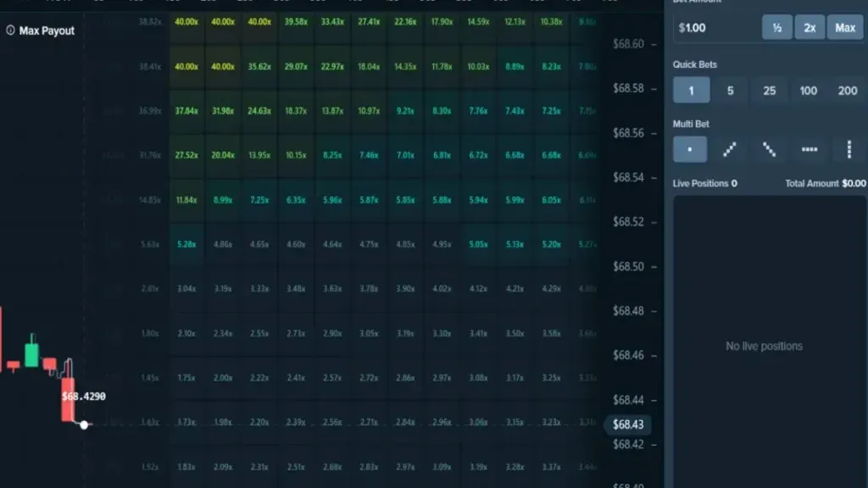Click the $68.4290 price label on chart

pyautogui.click(x=84, y=396)
